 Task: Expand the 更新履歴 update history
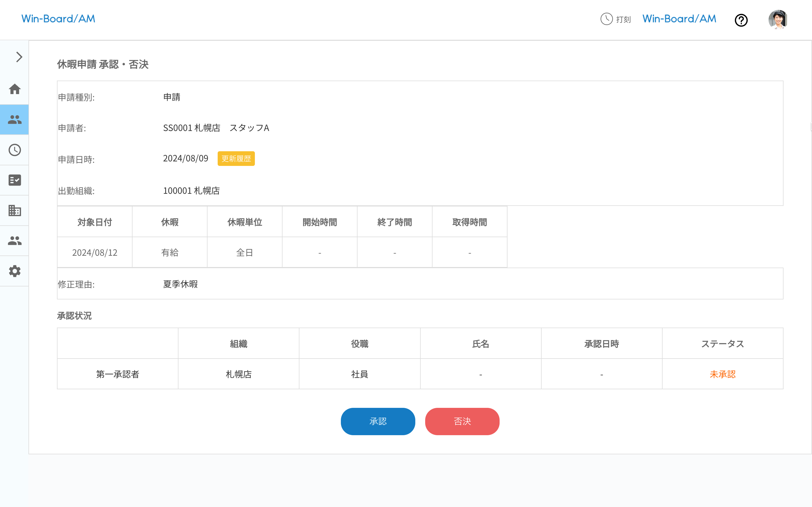coord(236,158)
